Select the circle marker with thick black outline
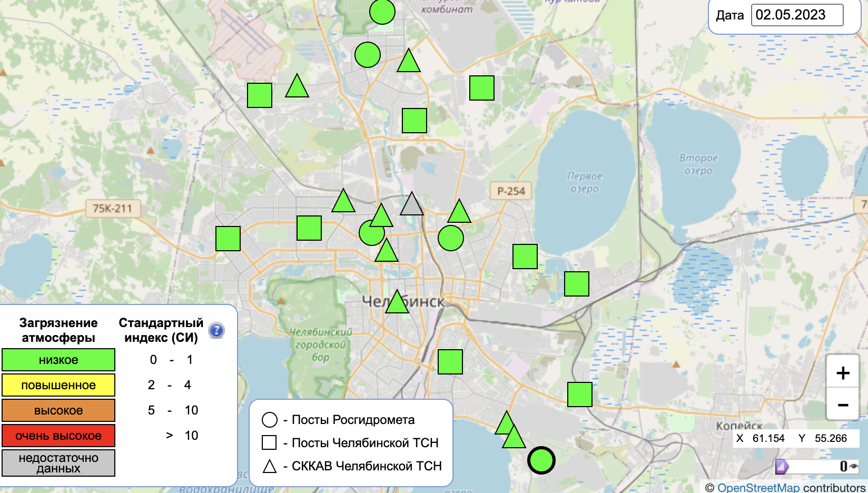868x493 pixels. pyautogui.click(x=541, y=460)
